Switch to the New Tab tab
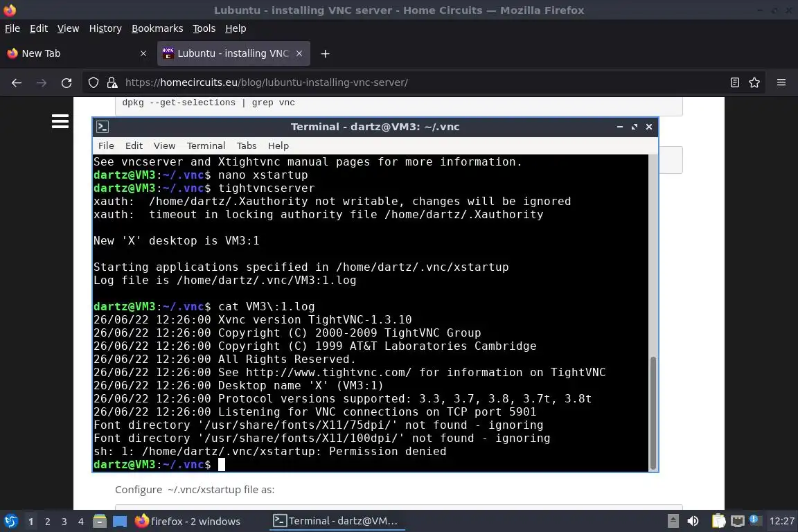This screenshot has height=532, width=798. 78,53
